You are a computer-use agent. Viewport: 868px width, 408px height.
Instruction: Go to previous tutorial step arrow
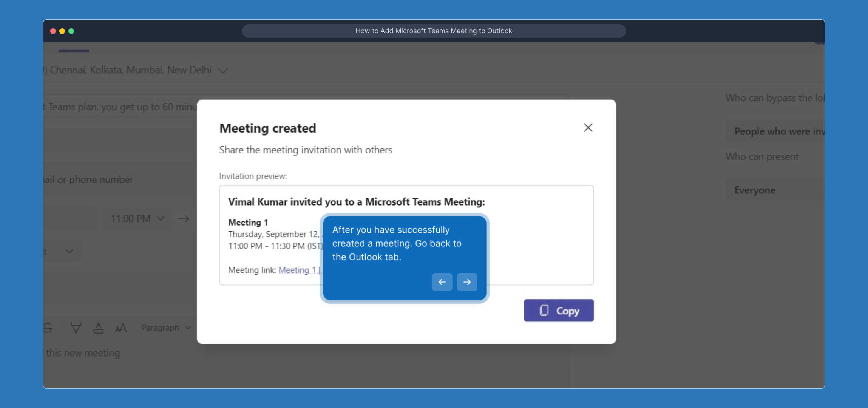click(x=442, y=282)
